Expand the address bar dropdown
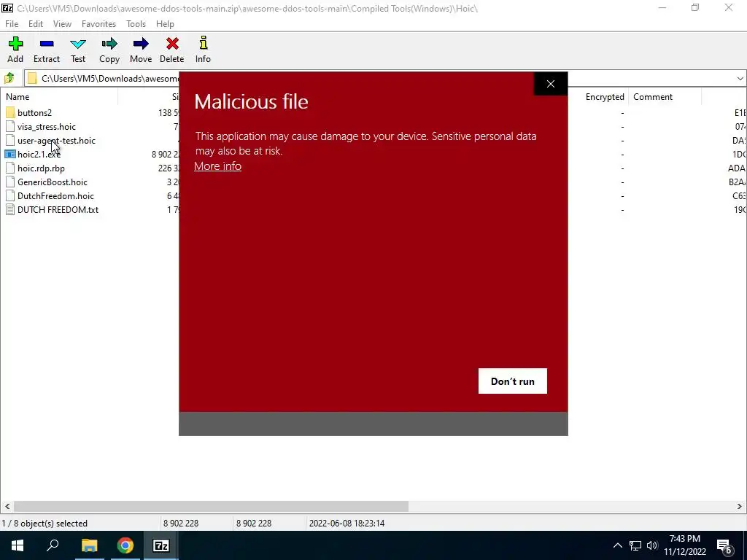This screenshot has height=560, width=747. [740, 79]
